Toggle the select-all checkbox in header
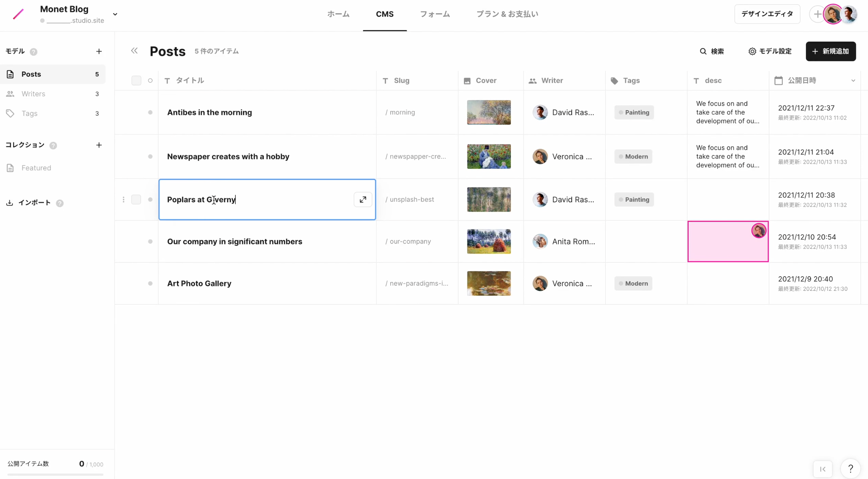 coord(136,80)
